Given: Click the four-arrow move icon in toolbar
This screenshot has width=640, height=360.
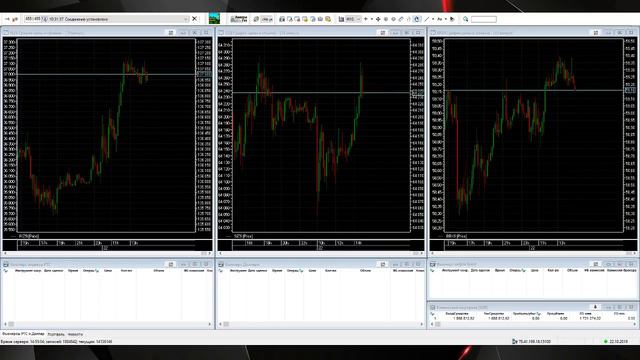Looking at the screenshot, I should (378, 19).
